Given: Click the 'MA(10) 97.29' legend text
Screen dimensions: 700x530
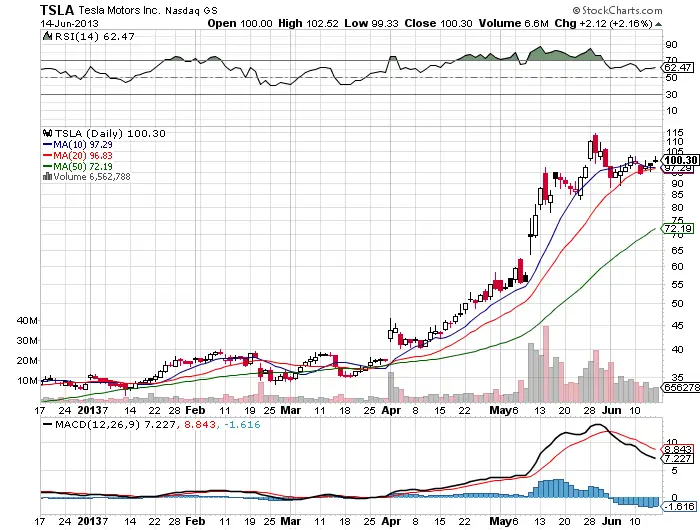Looking at the screenshot, I should (83, 145).
